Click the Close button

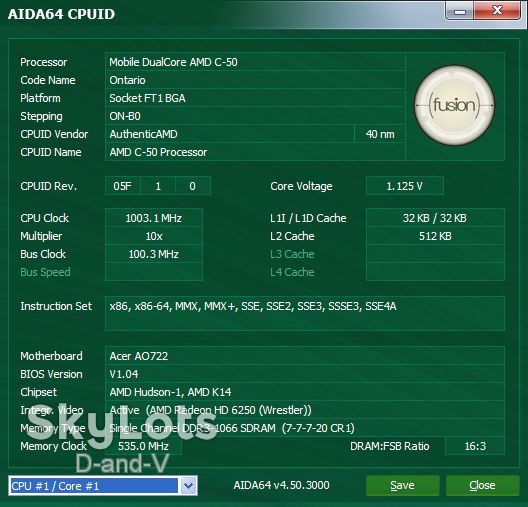pos(482,485)
